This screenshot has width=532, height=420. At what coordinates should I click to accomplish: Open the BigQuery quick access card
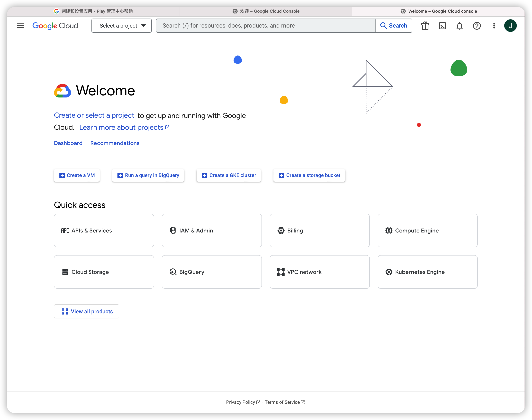212,272
